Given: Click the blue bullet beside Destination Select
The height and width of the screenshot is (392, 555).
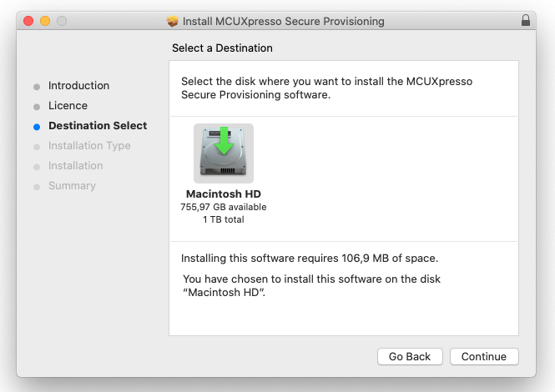Looking at the screenshot, I should 37,127.
